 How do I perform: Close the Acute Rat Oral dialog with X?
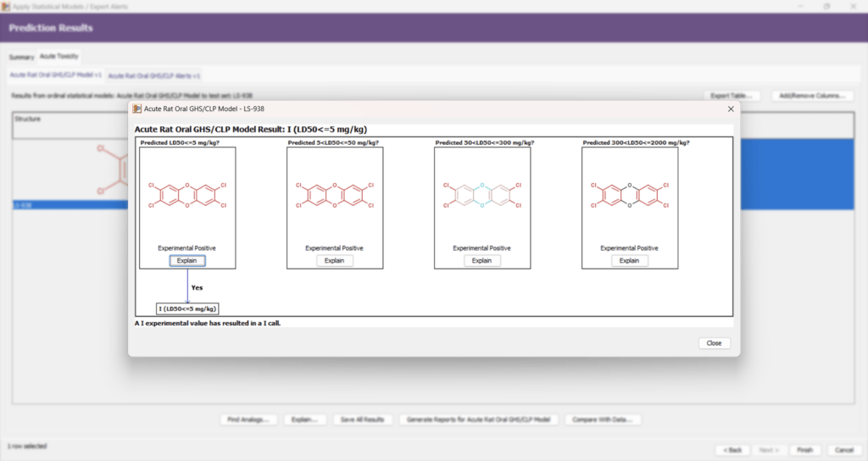coord(731,108)
